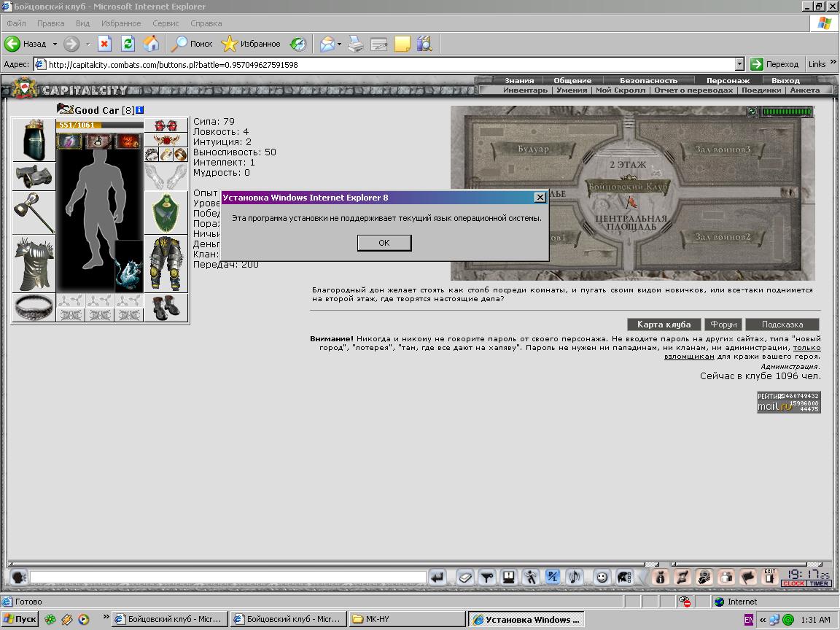
Task: Click the eraser clear chat icon
Action: click(465, 577)
